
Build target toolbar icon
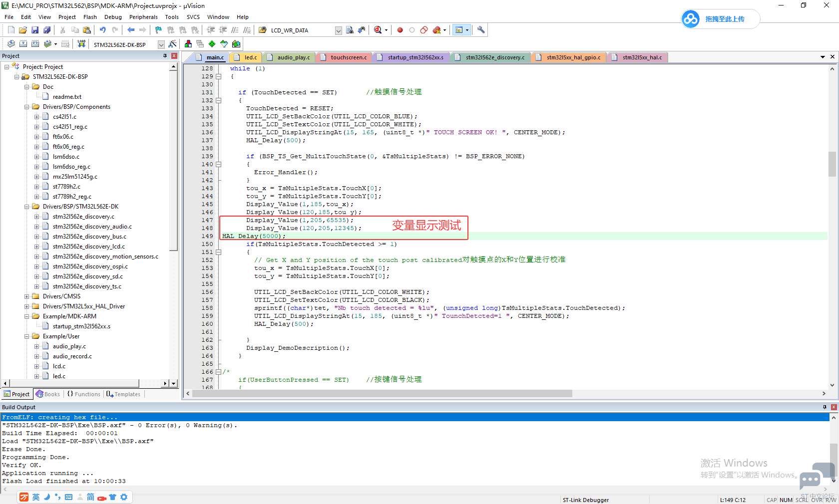pyautogui.click(x=23, y=44)
